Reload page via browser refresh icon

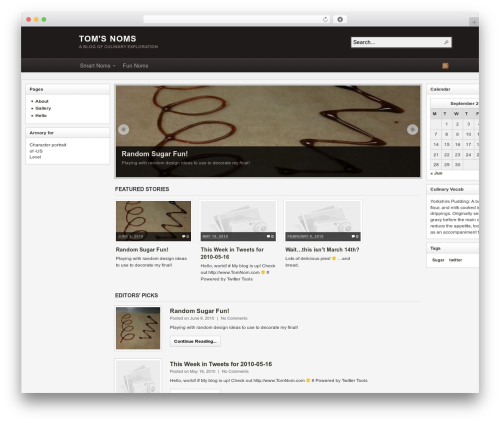point(325,19)
